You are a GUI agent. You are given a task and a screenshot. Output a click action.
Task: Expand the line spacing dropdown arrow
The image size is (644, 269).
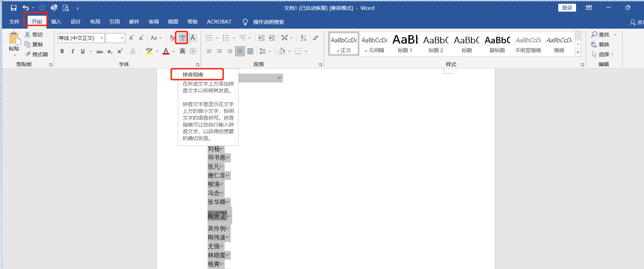coord(270,51)
